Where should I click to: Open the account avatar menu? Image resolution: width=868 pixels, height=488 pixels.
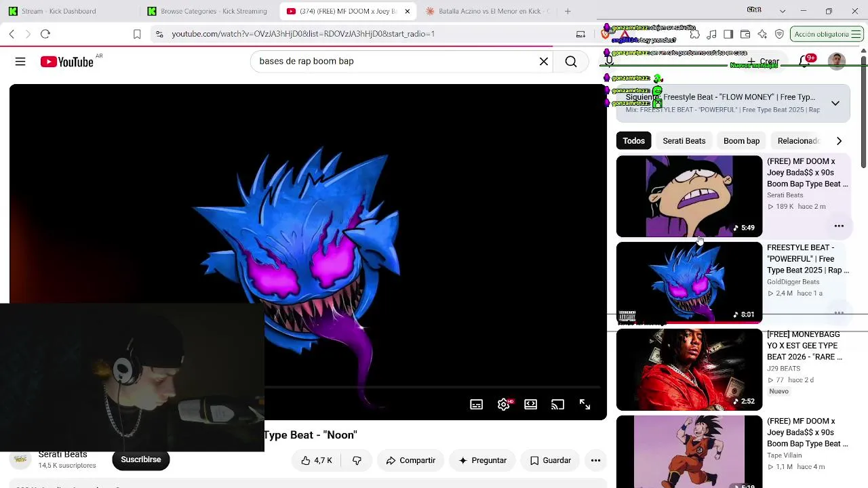point(837,62)
